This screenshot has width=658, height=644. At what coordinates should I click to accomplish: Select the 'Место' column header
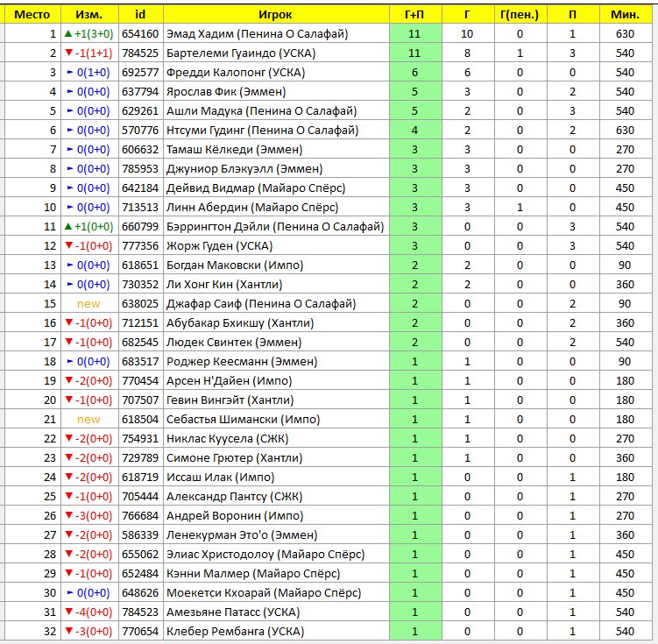(32, 15)
